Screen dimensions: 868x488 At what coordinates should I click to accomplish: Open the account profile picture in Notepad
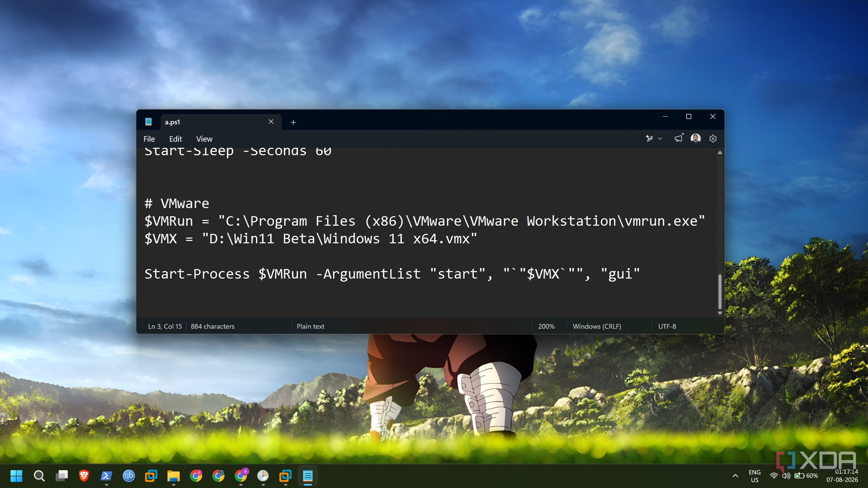[x=695, y=139]
